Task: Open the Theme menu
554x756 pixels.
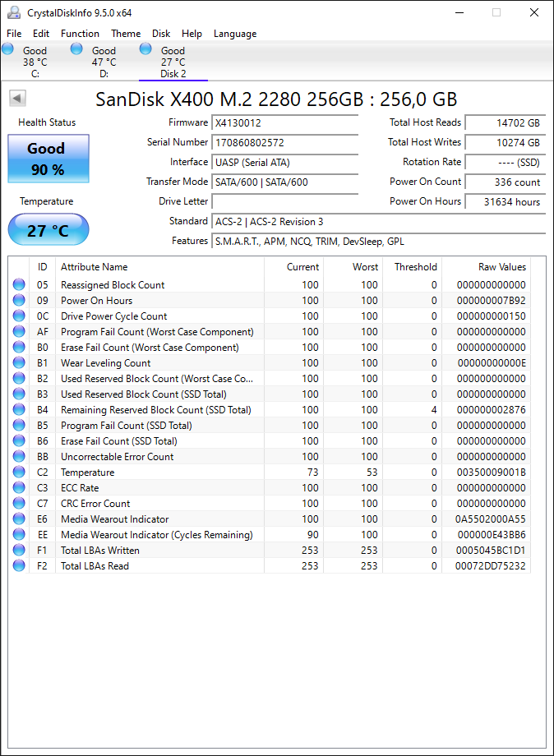Action: pos(126,33)
